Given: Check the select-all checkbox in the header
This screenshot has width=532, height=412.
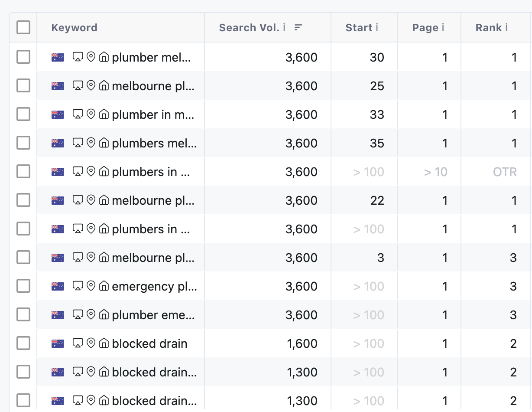Looking at the screenshot, I should [x=23, y=27].
